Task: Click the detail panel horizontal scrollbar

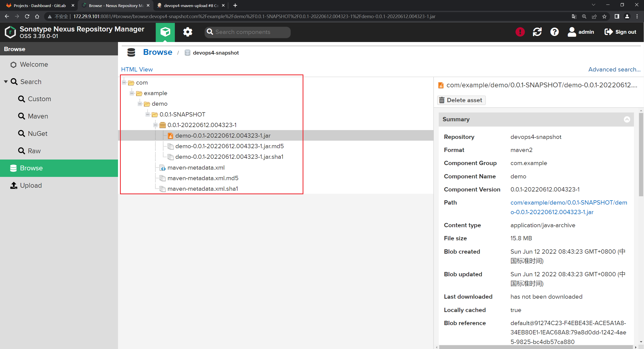Action: (536, 347)
